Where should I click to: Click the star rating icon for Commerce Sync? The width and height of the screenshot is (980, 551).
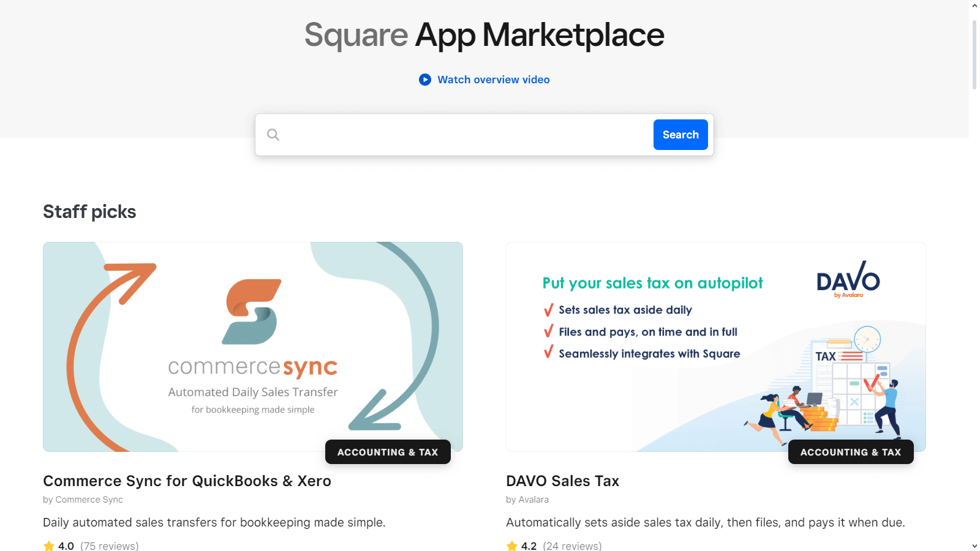(49, 546)
